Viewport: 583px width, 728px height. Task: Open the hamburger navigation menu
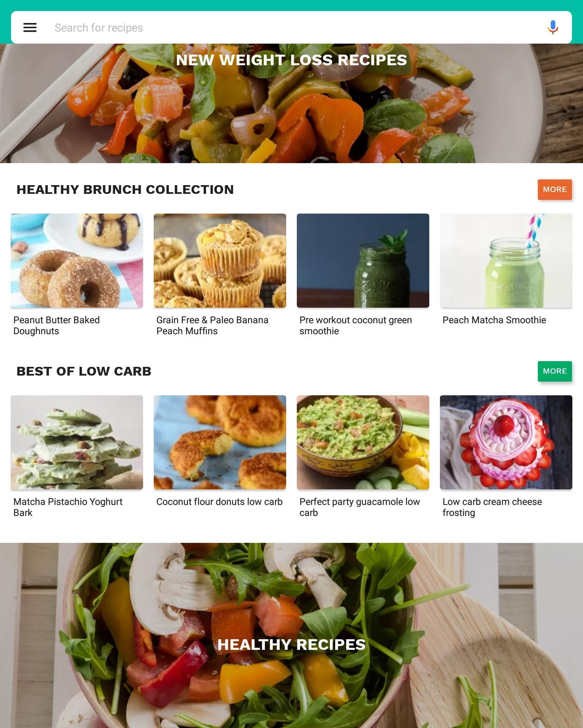(30, 27)
